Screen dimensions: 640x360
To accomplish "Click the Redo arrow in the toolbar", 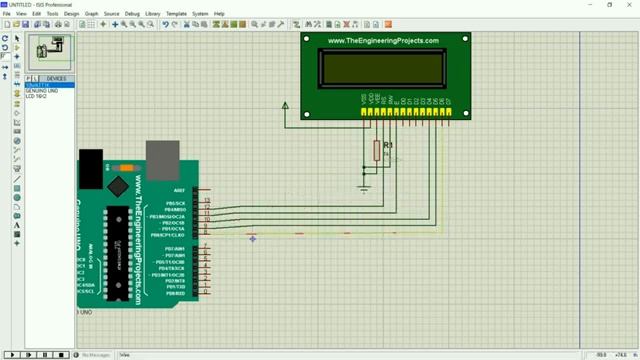I will click(x=174, y=24).
